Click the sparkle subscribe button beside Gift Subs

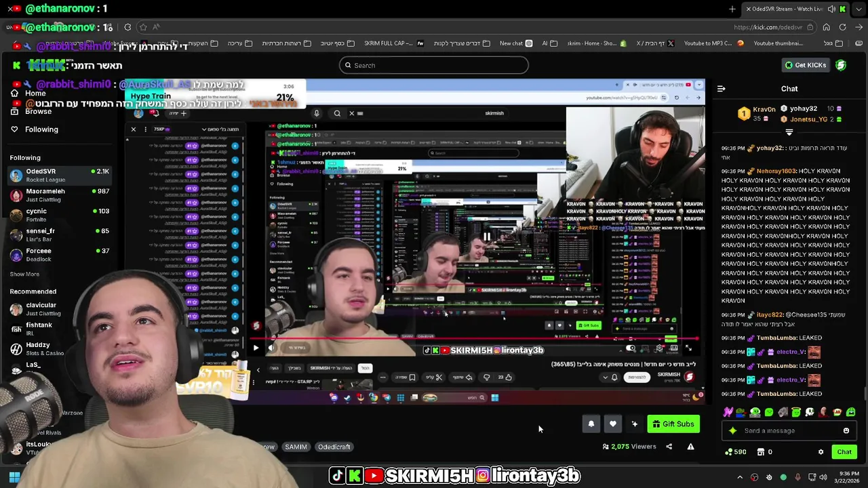635,424
